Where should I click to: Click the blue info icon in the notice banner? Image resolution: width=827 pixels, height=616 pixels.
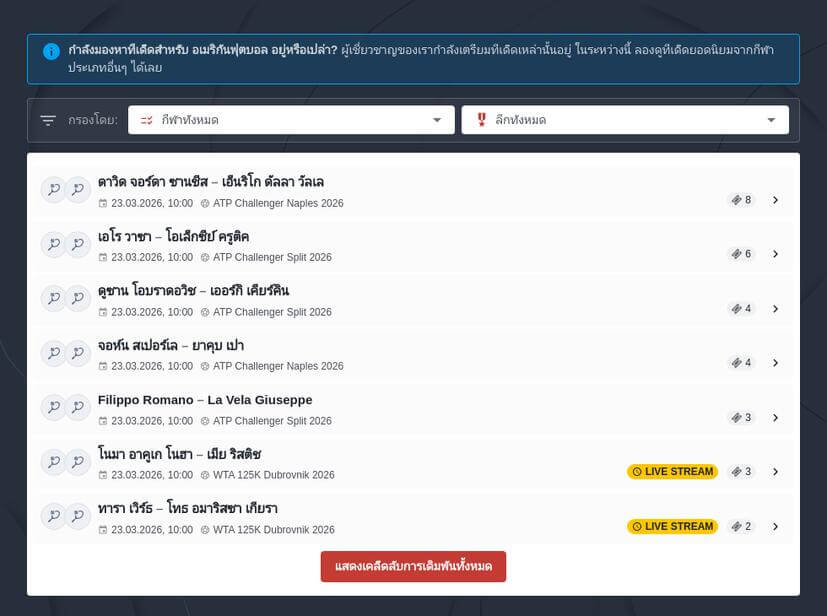pyautogui.click(x=51, y=51)
